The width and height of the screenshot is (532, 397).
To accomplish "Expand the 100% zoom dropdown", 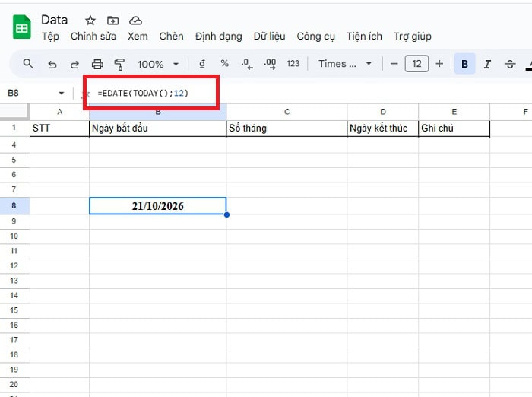I will click(158, 64).
